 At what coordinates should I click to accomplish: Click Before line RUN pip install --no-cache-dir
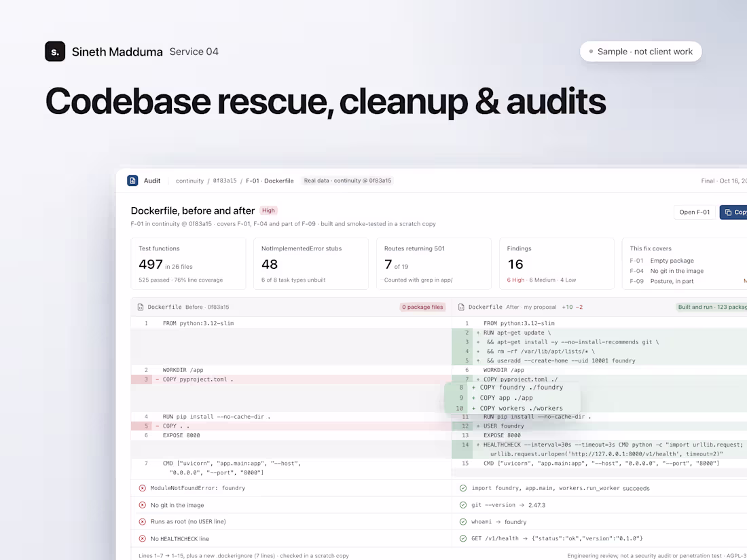(x=291, y=417)
